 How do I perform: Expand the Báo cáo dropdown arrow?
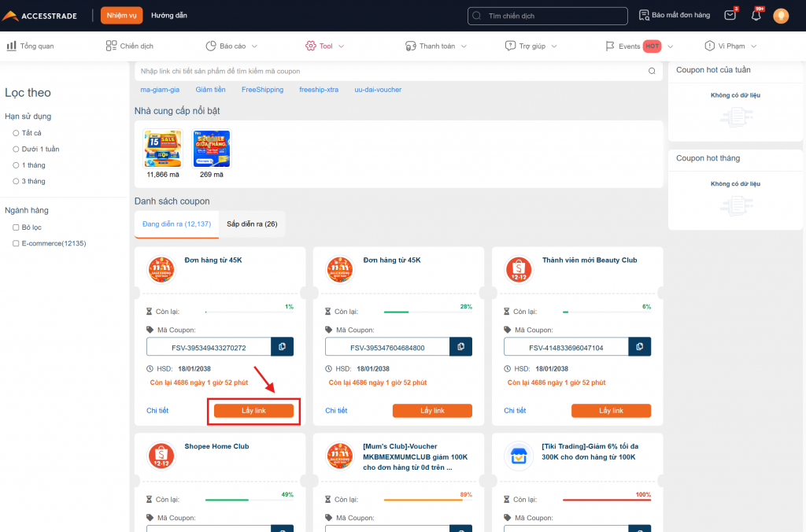[x=254, y=46]
